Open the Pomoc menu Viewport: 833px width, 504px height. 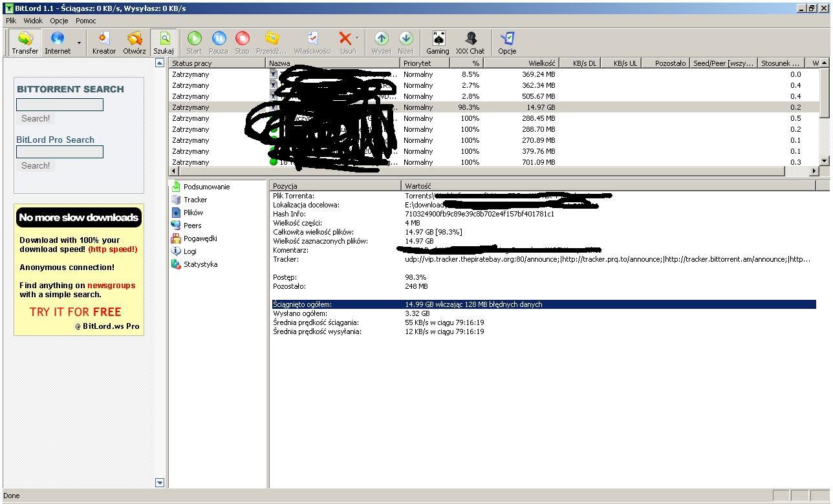pos(85,21)
